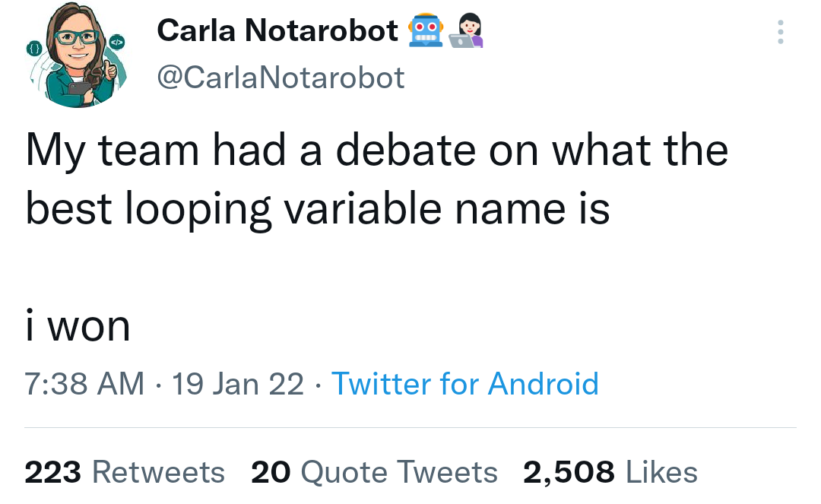View the 20 Quote Tweets
Screen dimensions: 821x504
coord(374,472)
